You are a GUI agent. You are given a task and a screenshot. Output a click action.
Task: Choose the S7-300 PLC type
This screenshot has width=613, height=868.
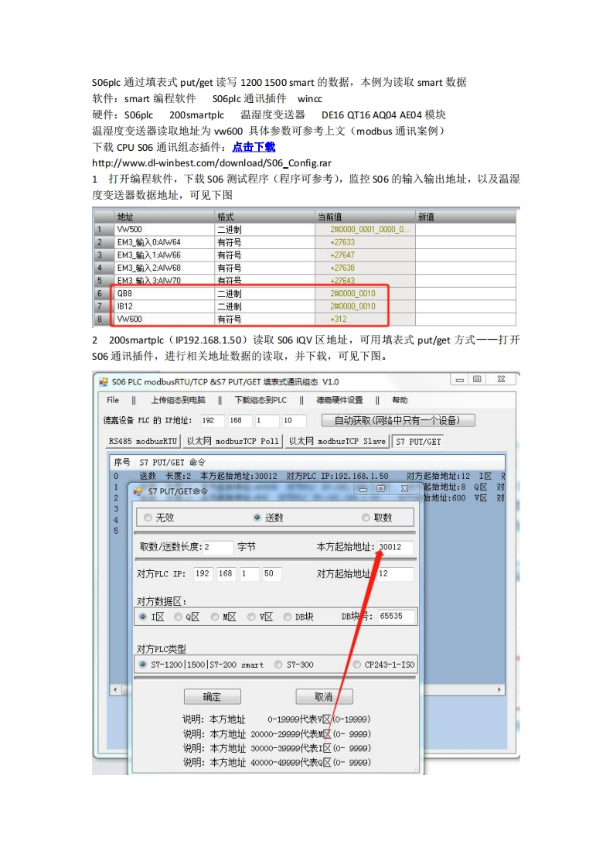(x=294, y=665)
